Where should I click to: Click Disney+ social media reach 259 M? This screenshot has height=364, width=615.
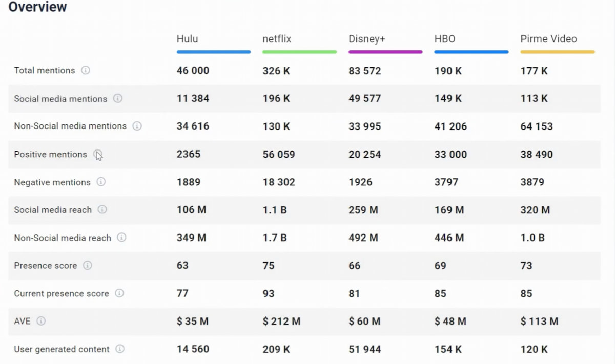pyautogui.click(x=363, y=210)
